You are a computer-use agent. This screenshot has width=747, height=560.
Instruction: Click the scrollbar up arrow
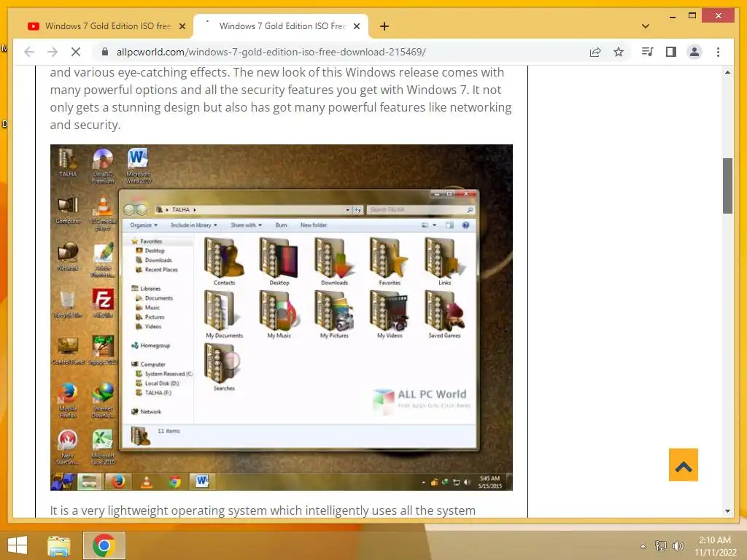coord(727,72)
